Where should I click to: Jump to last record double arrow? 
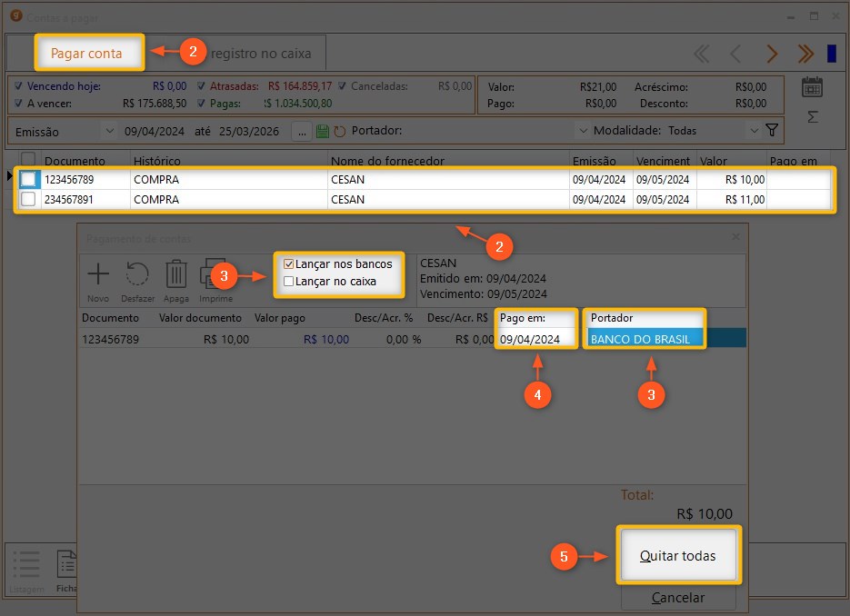pyautogui.click(x=805, y=54)
